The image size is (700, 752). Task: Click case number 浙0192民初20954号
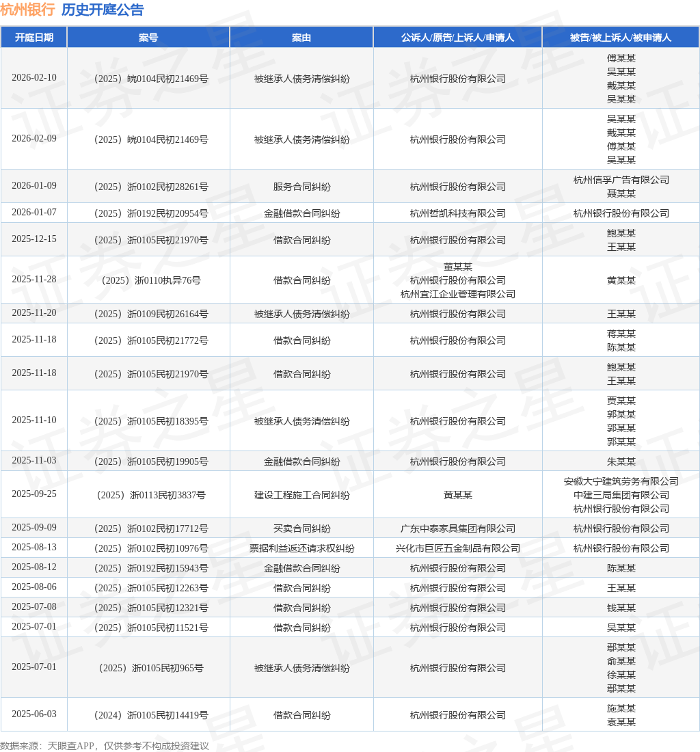pos(151,214)
